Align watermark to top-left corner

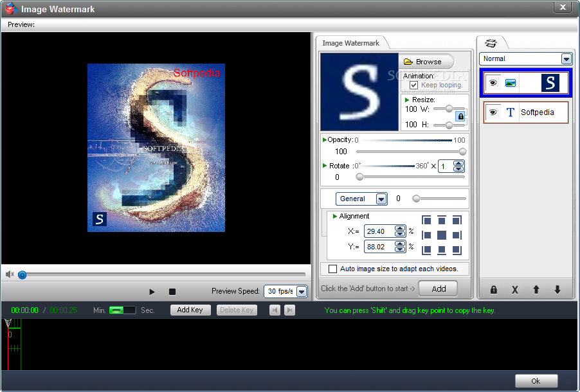(x=426, y=220)
